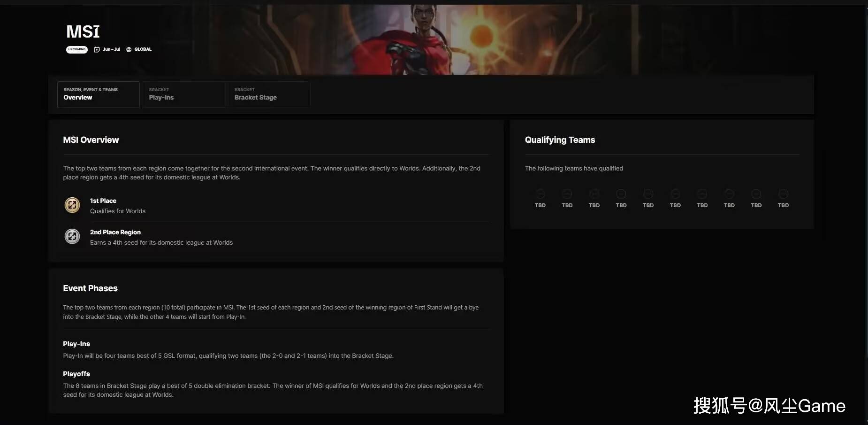Click the '1st Place' label
868x425 pixels.
[103, 201]
